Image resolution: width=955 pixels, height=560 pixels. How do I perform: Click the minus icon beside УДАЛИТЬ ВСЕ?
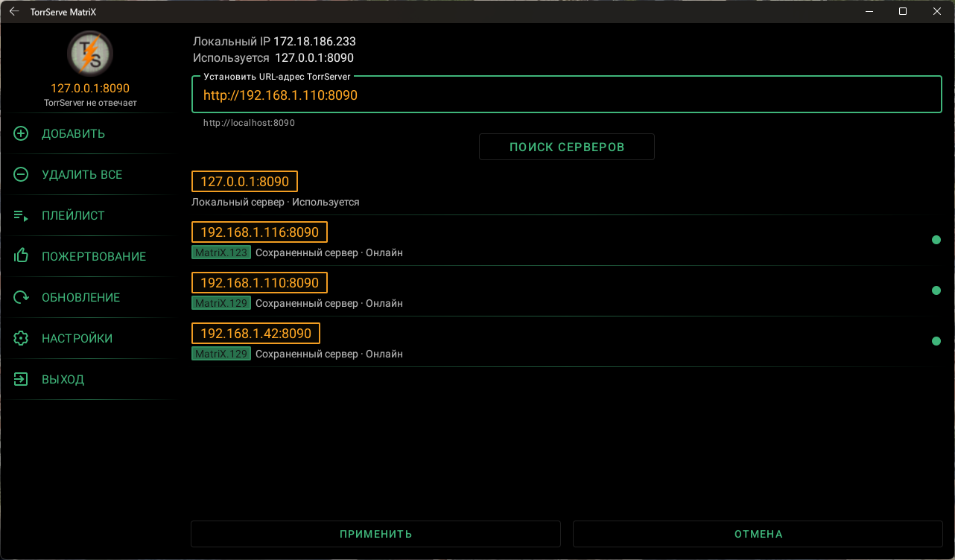(x=21, y=175)
